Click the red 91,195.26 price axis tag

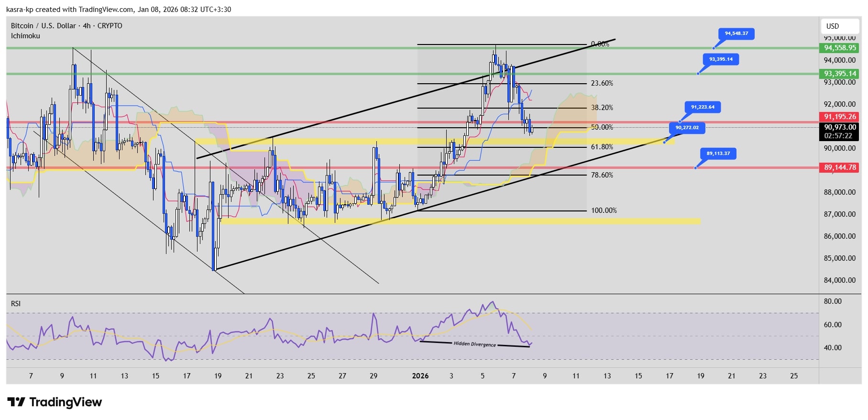pyautogui.click(x=839, y=117)
